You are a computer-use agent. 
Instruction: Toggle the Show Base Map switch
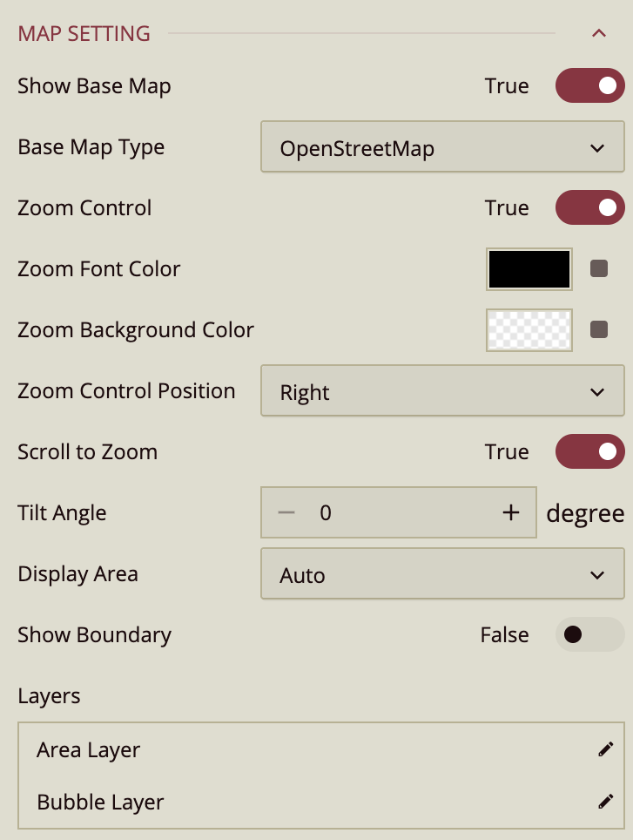tap(589, 85)
